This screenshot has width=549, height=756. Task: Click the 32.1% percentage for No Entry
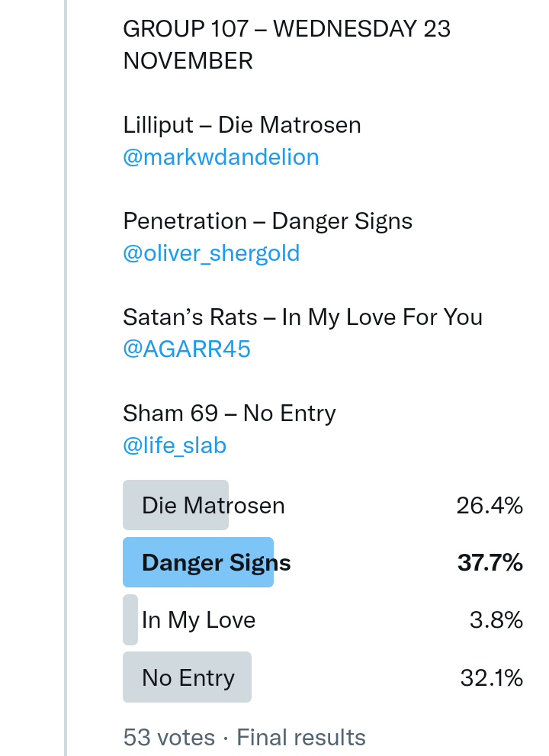(x=491, y=677)
